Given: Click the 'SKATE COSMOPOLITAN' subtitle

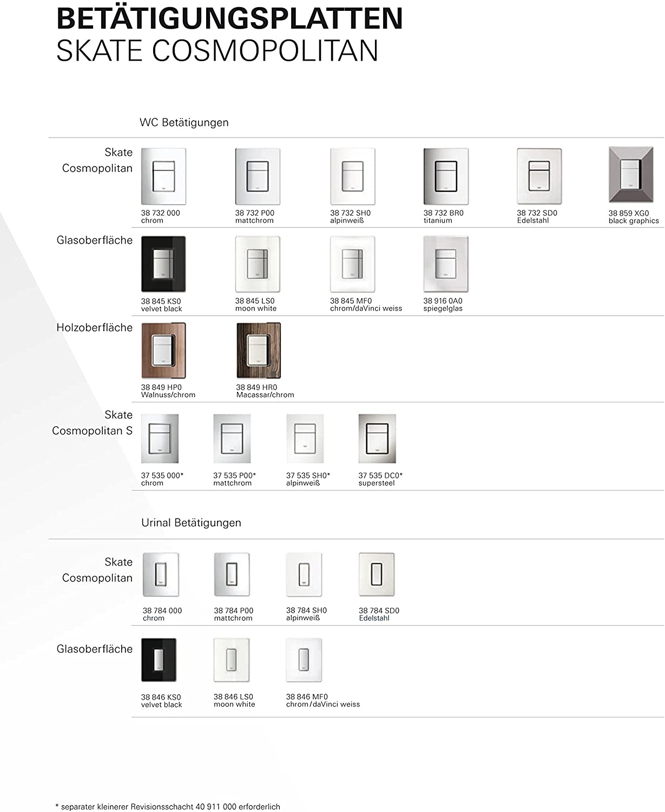Looking at the screenshot, I should pyautogui.click(x=218, y=50).
